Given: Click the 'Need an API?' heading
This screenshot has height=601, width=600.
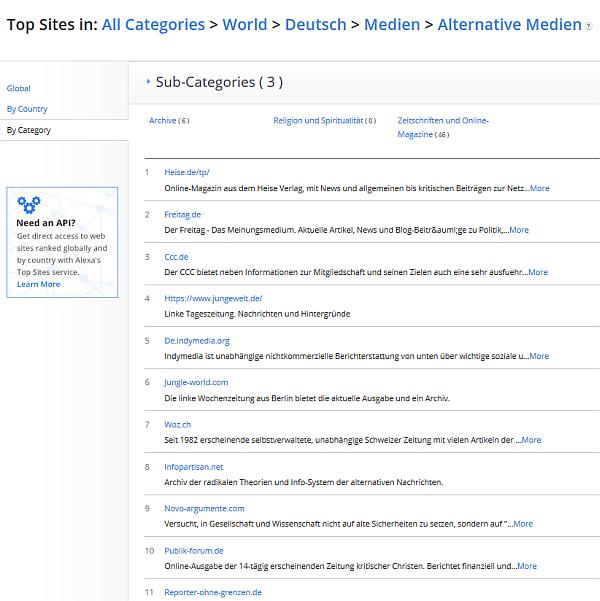Looking at the screenshot, I should (46, 223).
